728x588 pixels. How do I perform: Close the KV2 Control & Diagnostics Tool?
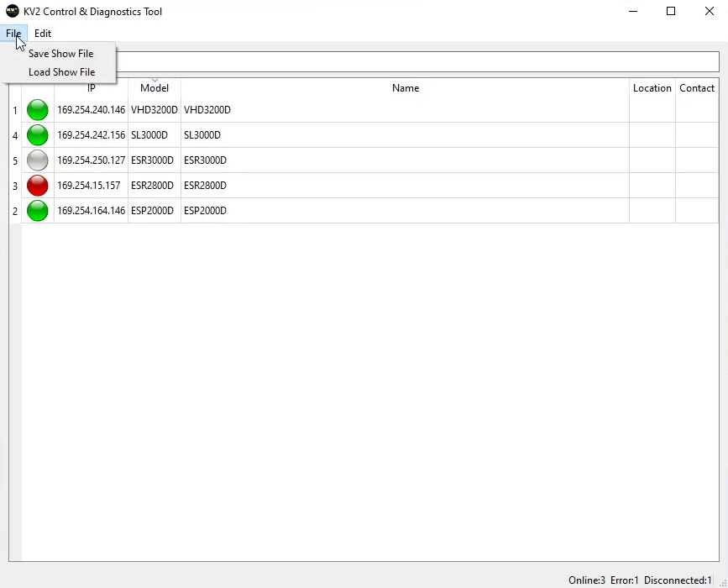pyautogui.click(x=710, y=11)
